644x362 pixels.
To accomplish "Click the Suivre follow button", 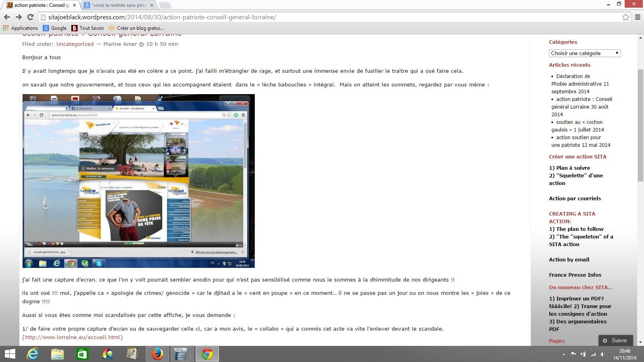I will coord(615,340).
